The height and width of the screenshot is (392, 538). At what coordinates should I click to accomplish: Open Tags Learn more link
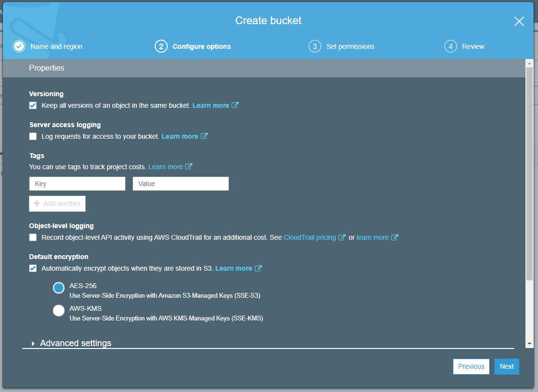(x=165, y=167)
